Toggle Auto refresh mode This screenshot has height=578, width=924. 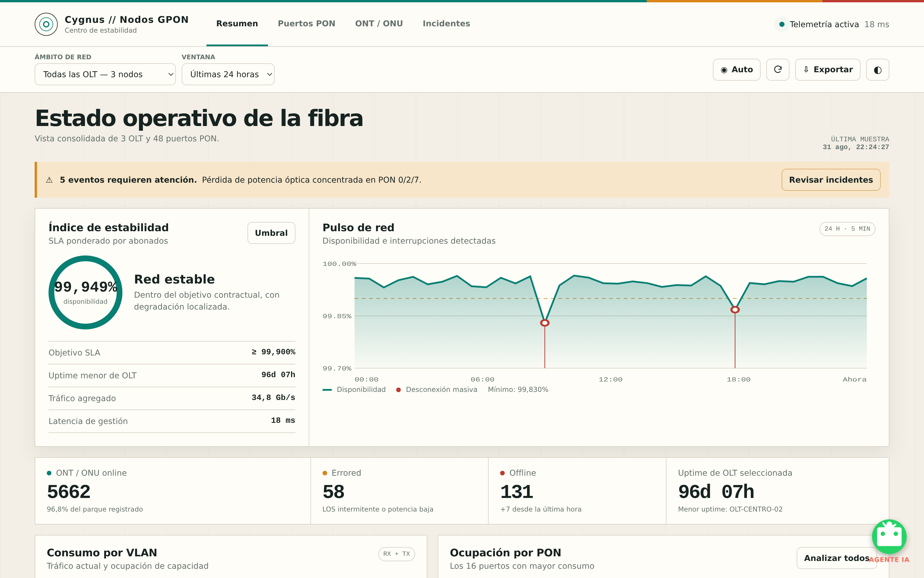[737, 70]
